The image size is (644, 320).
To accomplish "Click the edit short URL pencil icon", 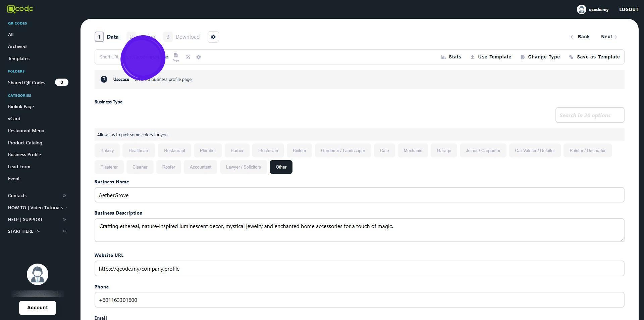I will [x=188, y=57].
